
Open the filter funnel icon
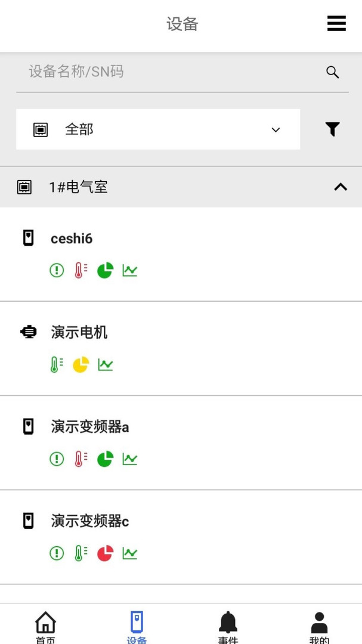pos(332,129)
